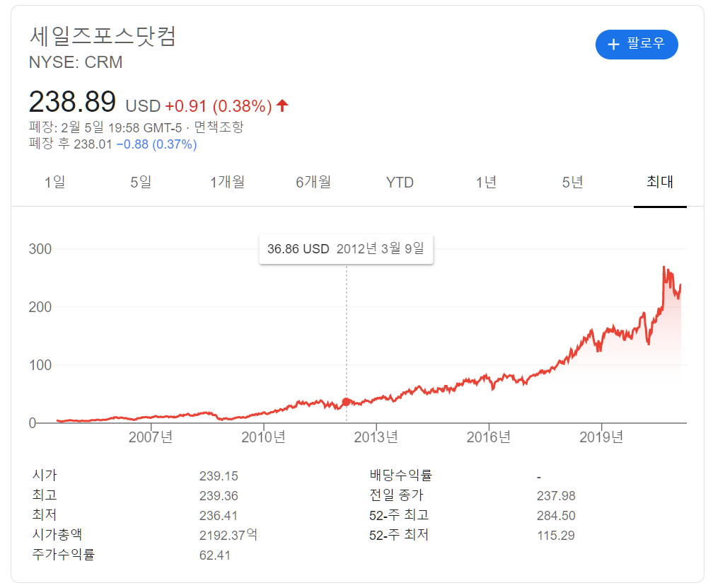Click the 52-주 최고 label

(x=399, y=515)
